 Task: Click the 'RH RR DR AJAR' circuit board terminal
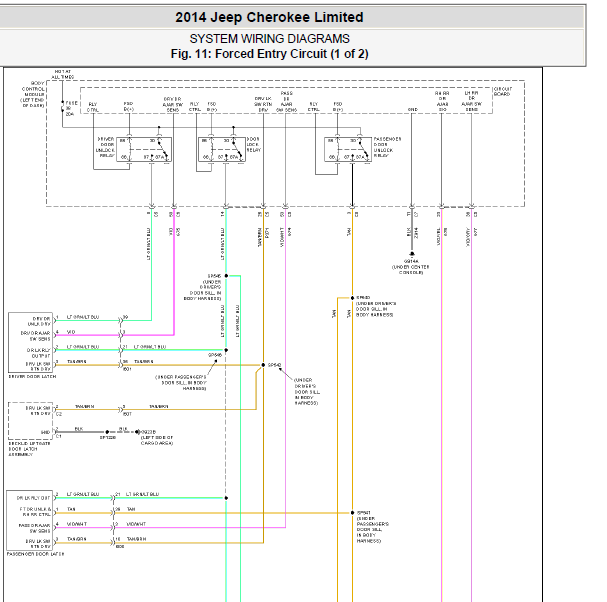pos(442,101)
